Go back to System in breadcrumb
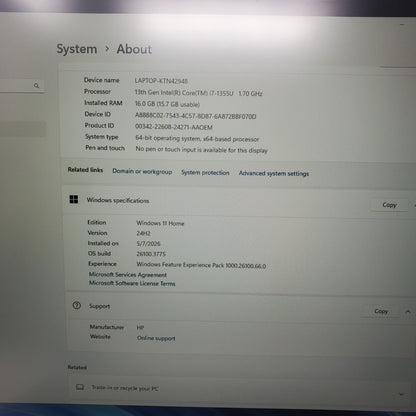 (77, 49)
